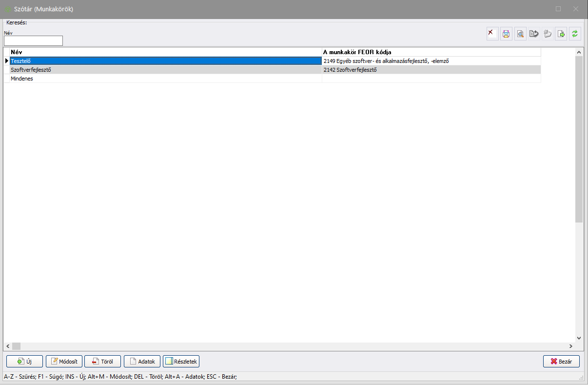The image size is (588, 385).
Task: Sort by Név column header
Action: pos(165,52)
